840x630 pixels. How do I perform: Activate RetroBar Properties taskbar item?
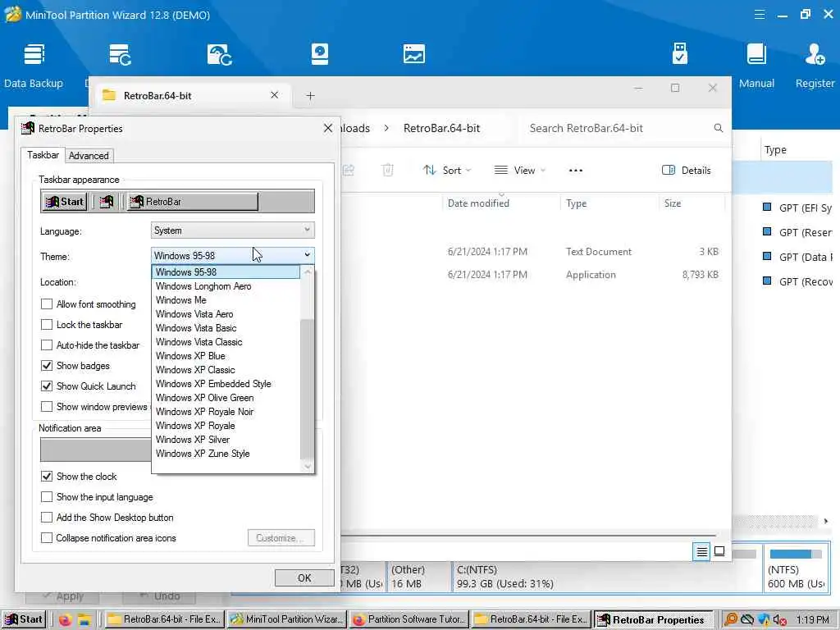pos(654,619)
